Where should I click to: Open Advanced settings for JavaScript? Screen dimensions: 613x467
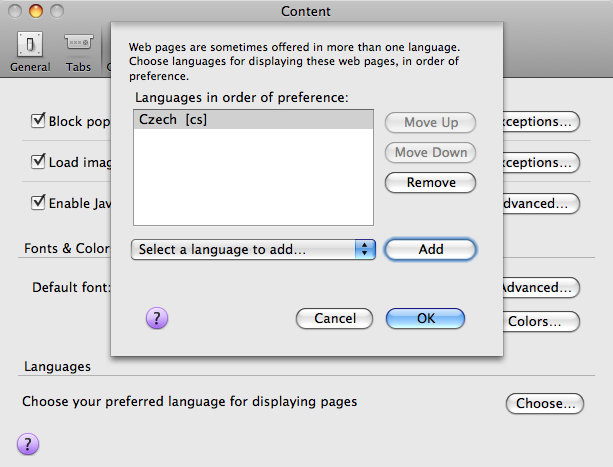540,203
